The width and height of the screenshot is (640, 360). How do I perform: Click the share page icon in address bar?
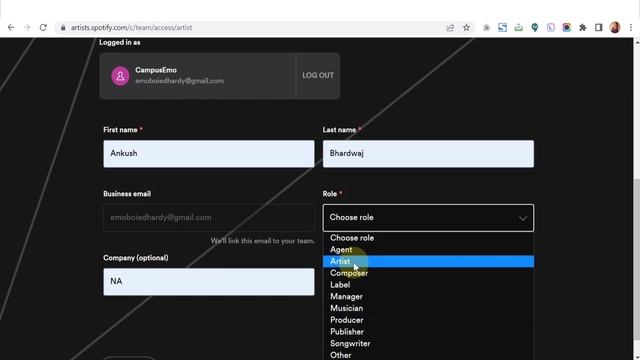click(x=450, y=28)
